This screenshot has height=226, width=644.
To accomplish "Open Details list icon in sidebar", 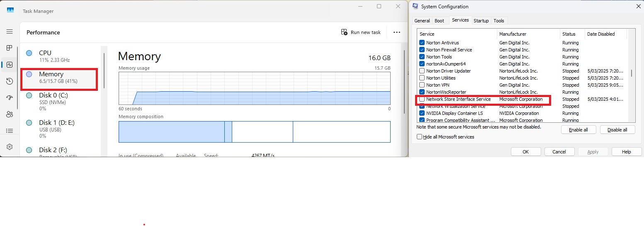I will tap(10, 131).
